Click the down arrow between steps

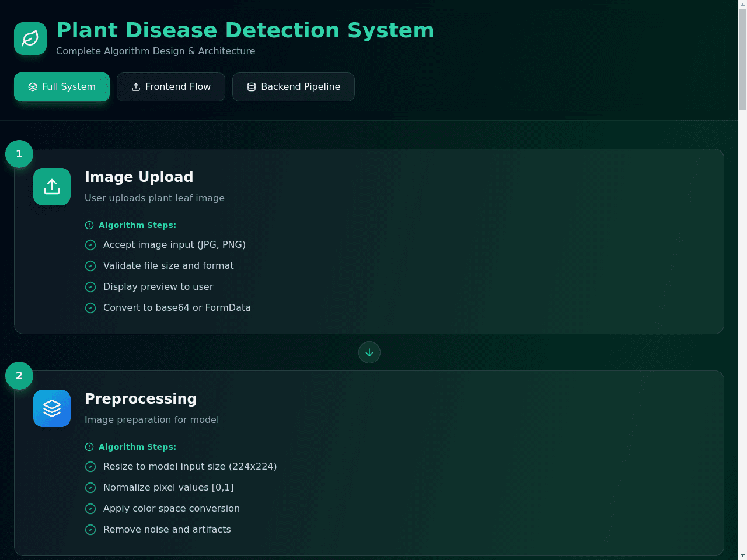369,352
